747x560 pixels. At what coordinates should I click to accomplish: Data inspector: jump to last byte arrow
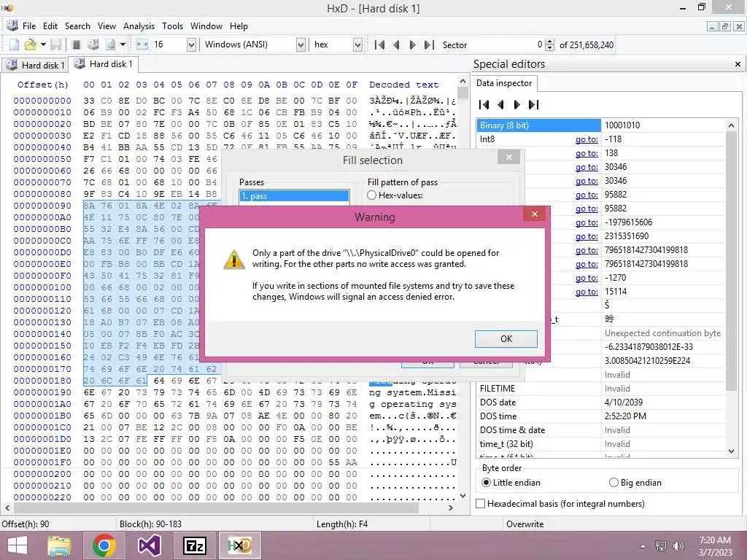pyautogui.click(x=533, y=104)
